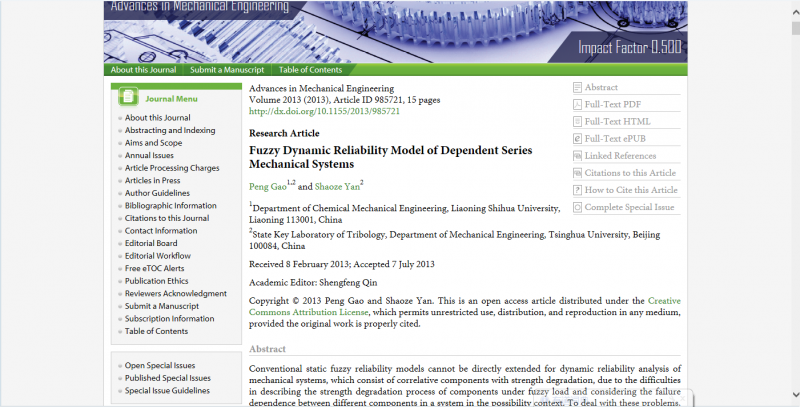The image size is (800, 407).
Task: Click the Impact Factor 0.500 banner text
Action: click(x=630, y=47)
